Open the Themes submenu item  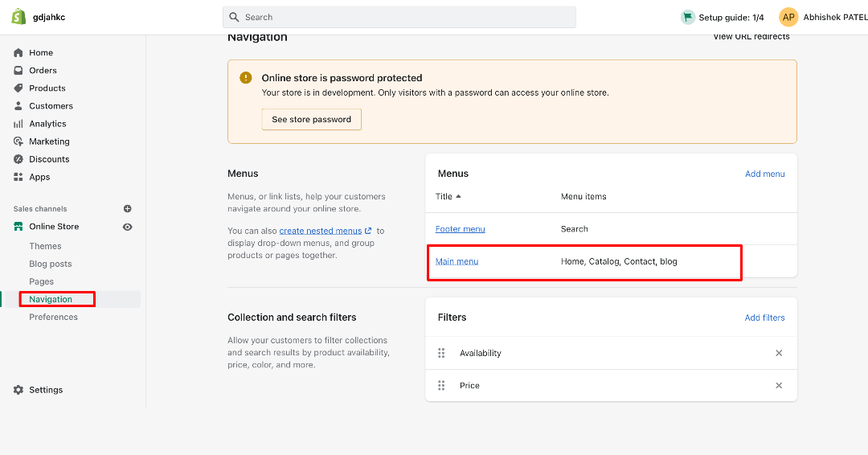pos(45,246)
